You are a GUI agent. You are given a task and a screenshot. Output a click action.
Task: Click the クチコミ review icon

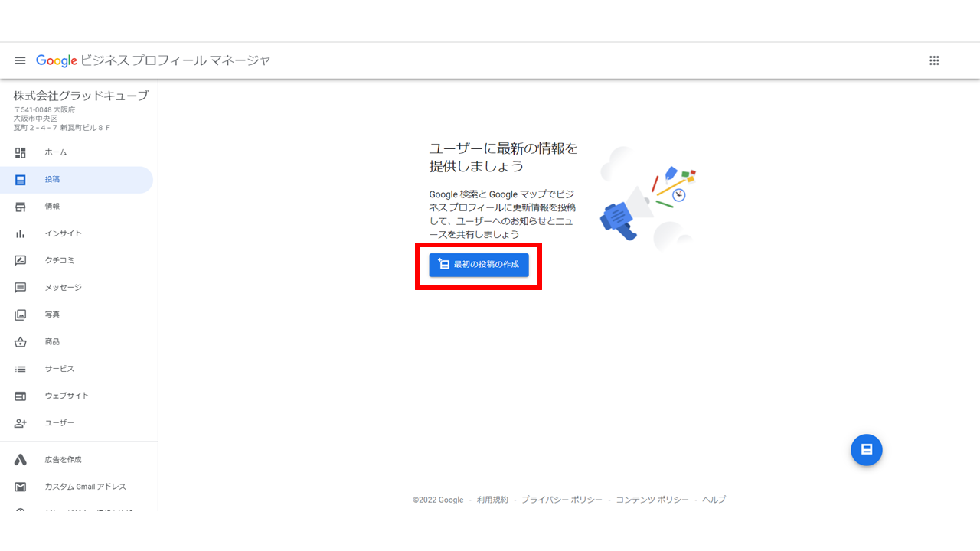pyautogui.click(x=21, y=261)
